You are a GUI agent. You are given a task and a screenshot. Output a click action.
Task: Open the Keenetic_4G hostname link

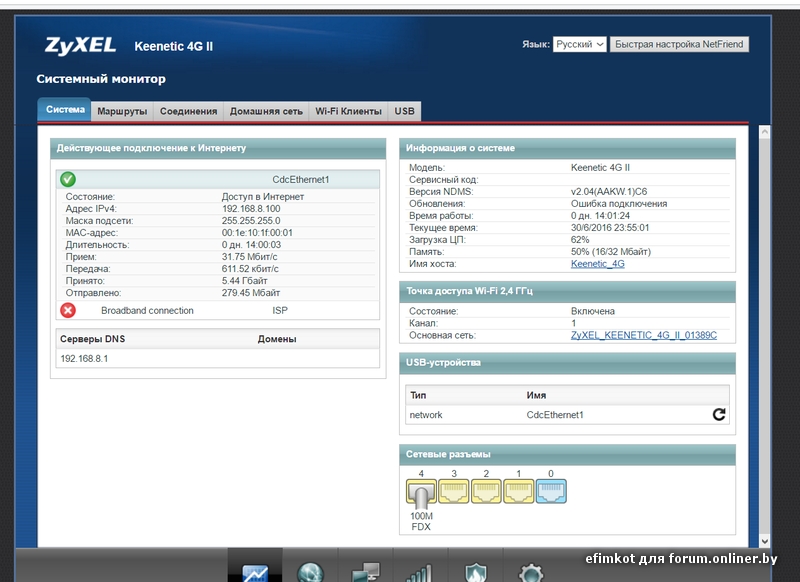[597, 264]
